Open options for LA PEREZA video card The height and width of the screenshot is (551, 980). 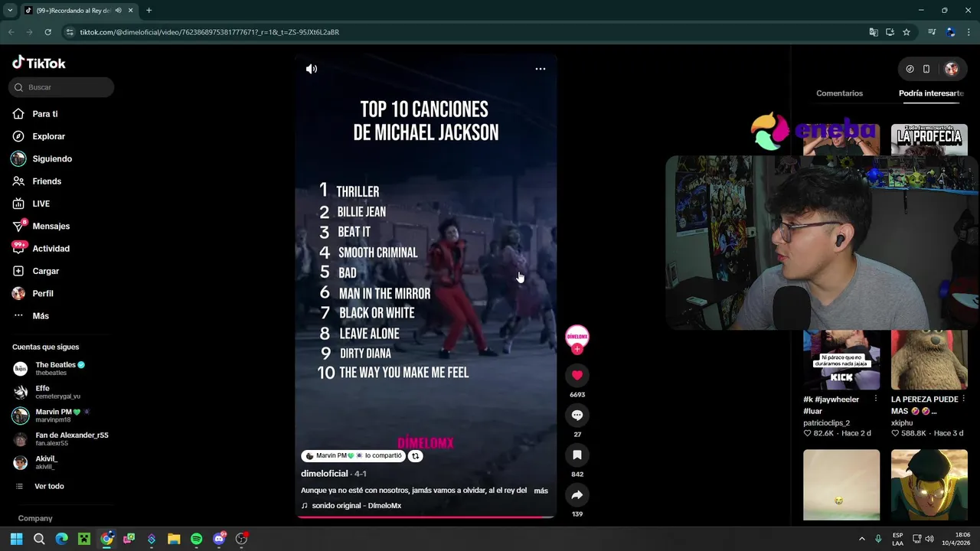pyautogui.click(x=963, y=399)
